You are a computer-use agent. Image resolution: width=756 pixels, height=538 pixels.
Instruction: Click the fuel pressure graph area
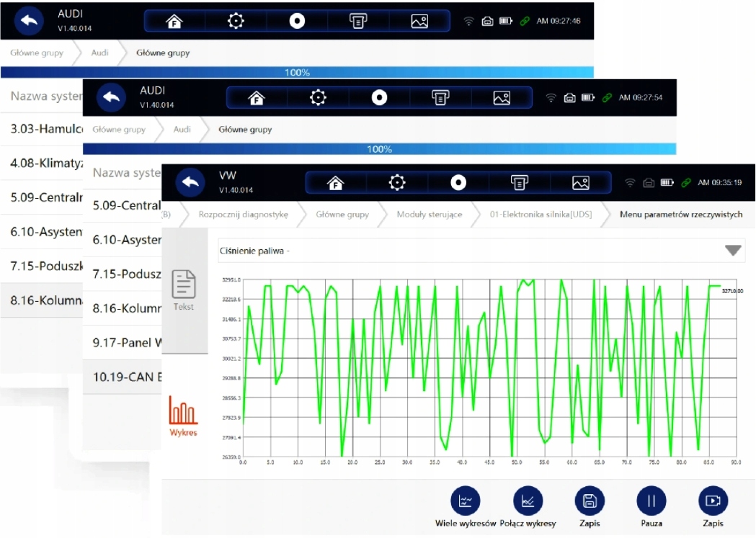[x=489, y=367]
